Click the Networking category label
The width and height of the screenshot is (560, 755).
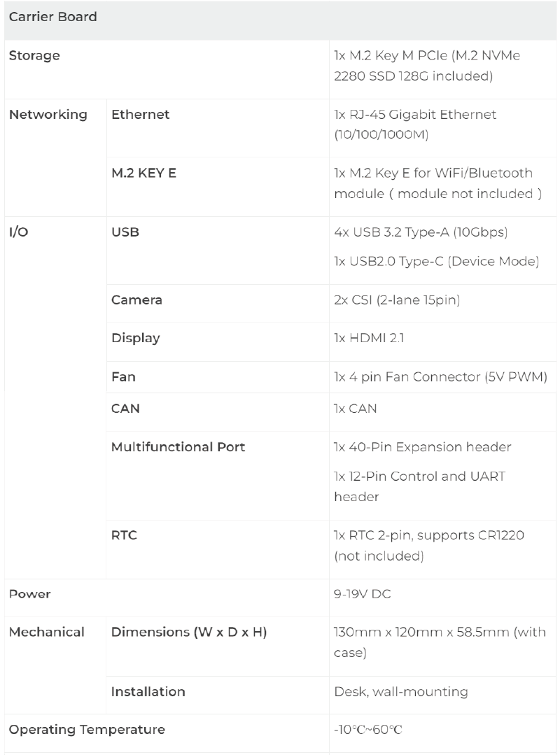48,114
